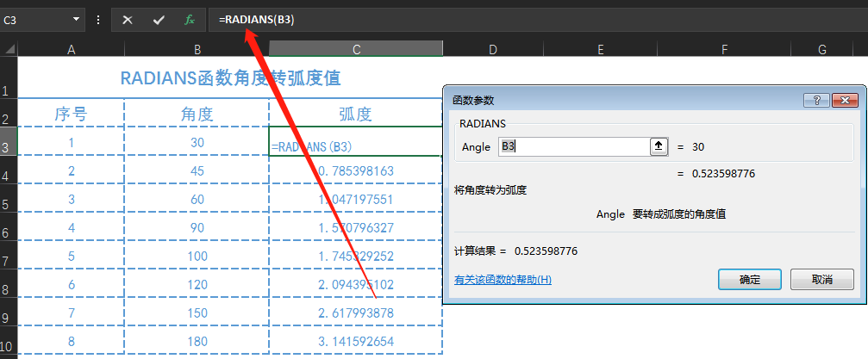Click the help question mark in dialog title
Image resolution: width=868 pixels, height=359 pixels.
pos(816,100)
